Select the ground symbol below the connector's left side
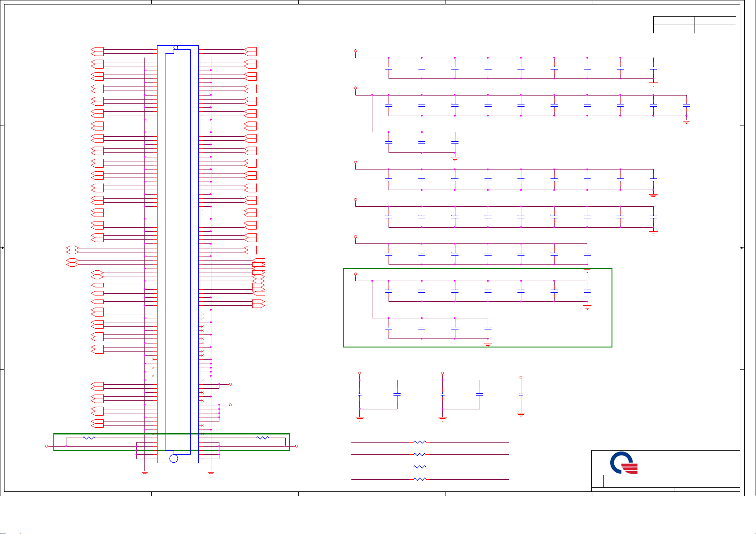The width and height of the screenshot is (756, 534). tap(144, 473)
